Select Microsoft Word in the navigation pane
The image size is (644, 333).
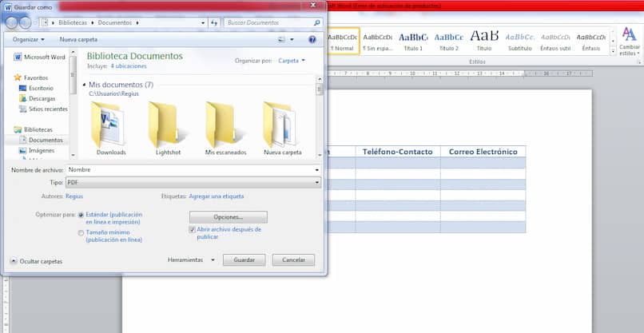coord(39,57)
